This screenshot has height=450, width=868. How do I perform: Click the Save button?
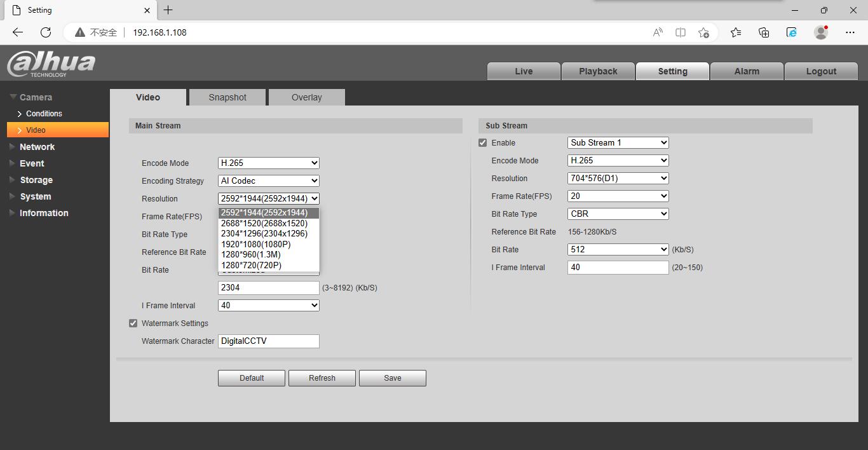pos(392,378)
